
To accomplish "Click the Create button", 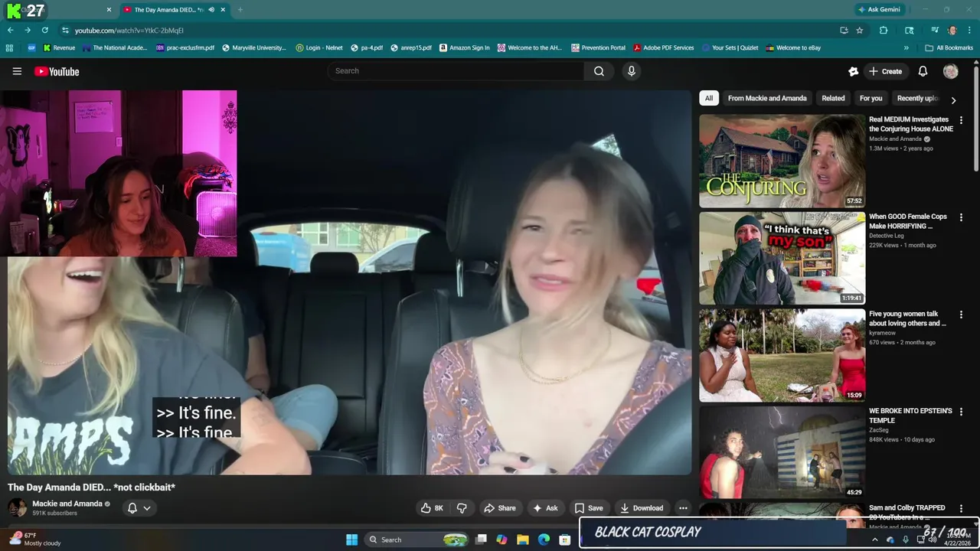I will coord(885,71).
